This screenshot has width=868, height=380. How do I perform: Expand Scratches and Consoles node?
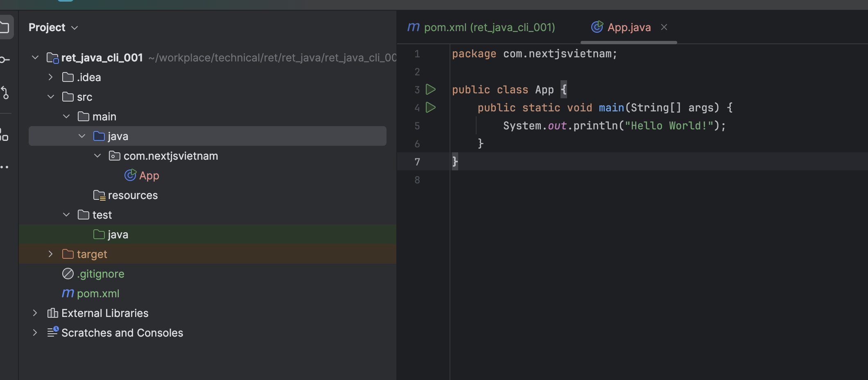[35, 332]
